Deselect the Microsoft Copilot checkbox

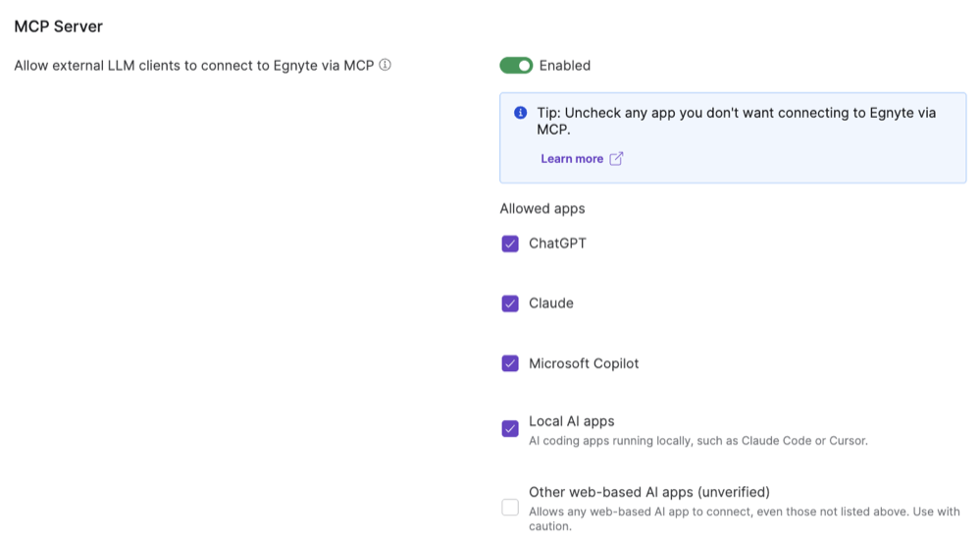click(510, 363)
